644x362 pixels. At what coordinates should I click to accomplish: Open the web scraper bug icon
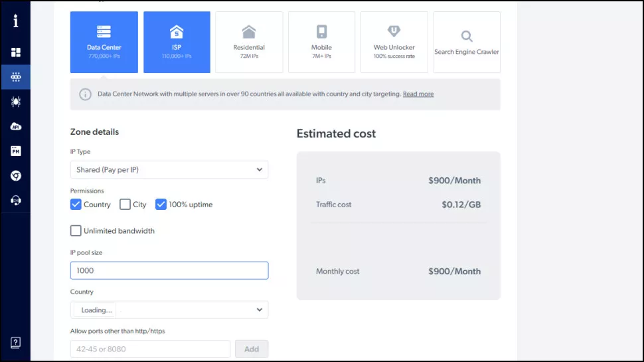tap(16, 102)
